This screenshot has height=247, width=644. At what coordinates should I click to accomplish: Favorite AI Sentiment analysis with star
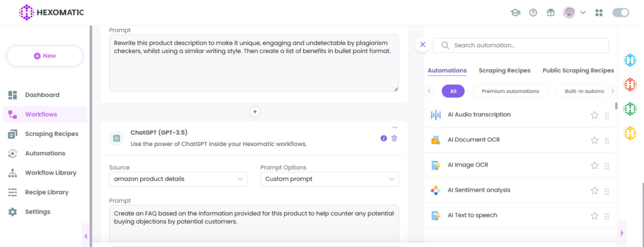click(594, 190)
